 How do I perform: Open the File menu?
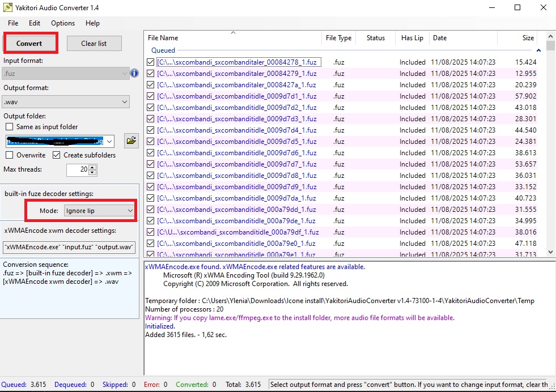(x=13, y=23)
